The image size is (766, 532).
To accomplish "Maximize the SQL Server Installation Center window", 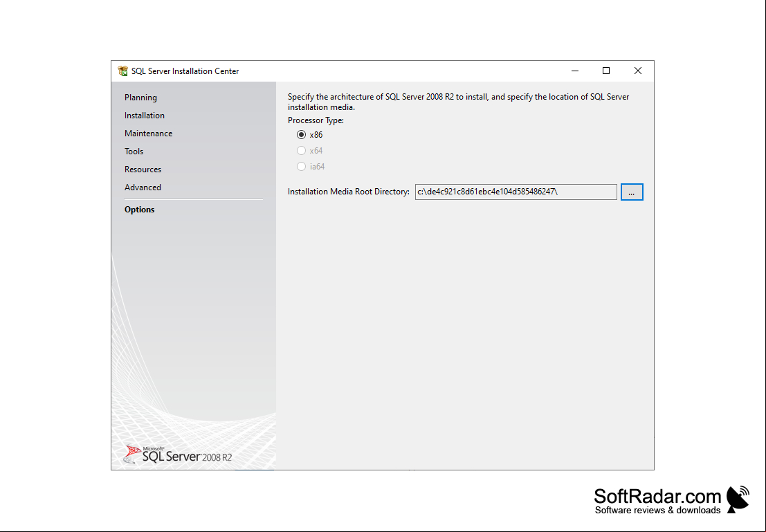I will click(x=606, y=71).
